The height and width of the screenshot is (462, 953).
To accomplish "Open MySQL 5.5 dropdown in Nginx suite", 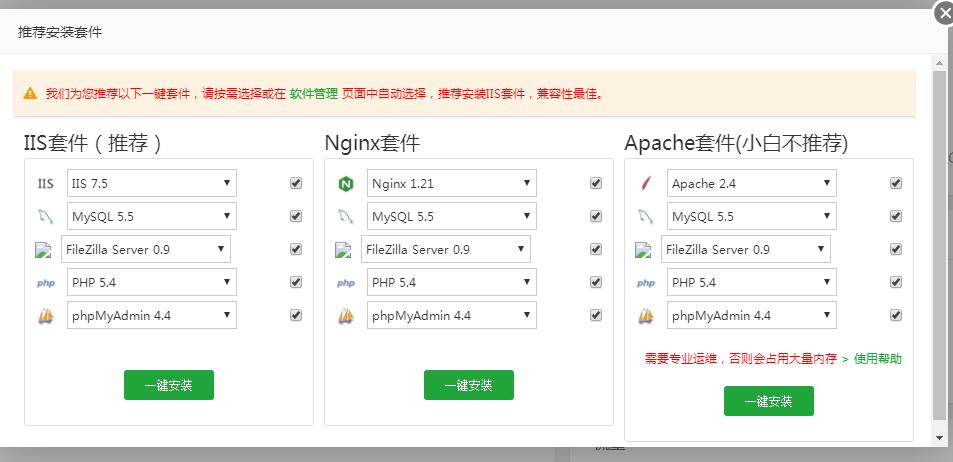I will coord(452,216).
